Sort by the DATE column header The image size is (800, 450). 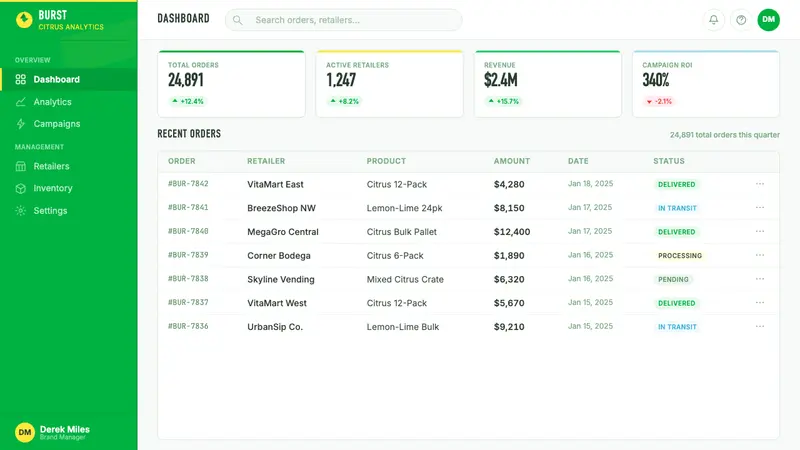click(578, 161)
